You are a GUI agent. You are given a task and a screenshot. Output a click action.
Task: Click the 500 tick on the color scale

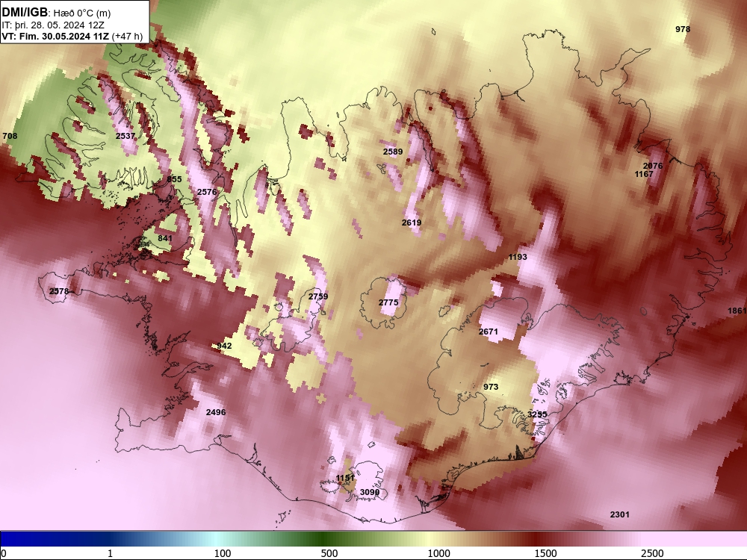(x=329, y=553)
